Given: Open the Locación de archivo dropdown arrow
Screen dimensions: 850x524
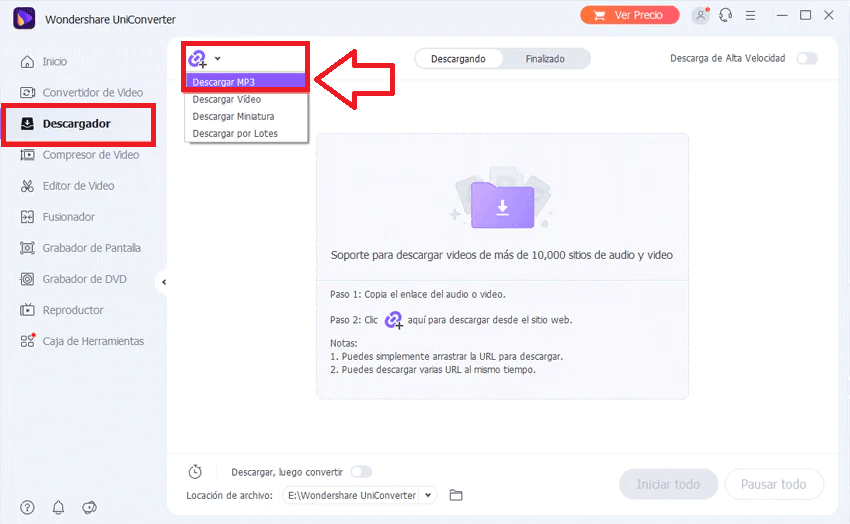Looking at the screenshot, I should pos(428,495).
